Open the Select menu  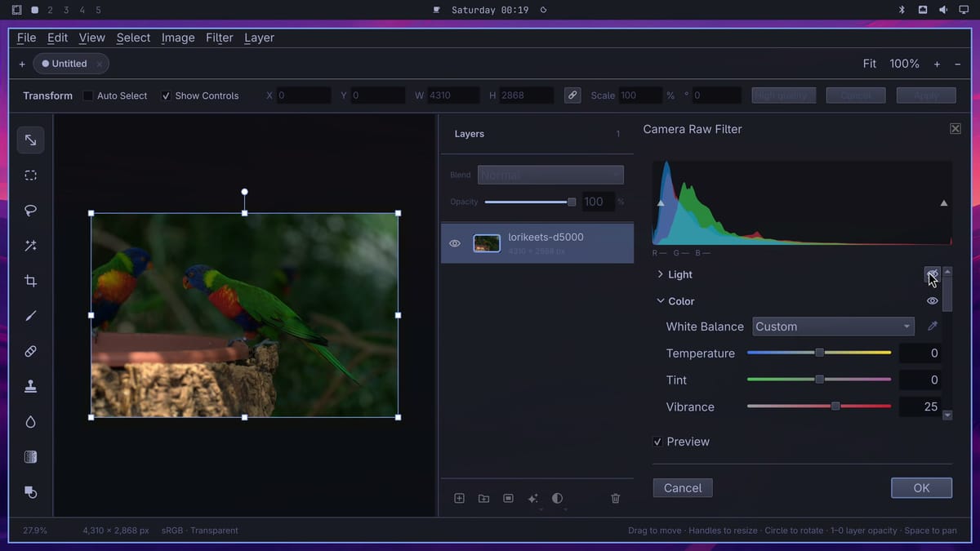click(x=133, y=38)
